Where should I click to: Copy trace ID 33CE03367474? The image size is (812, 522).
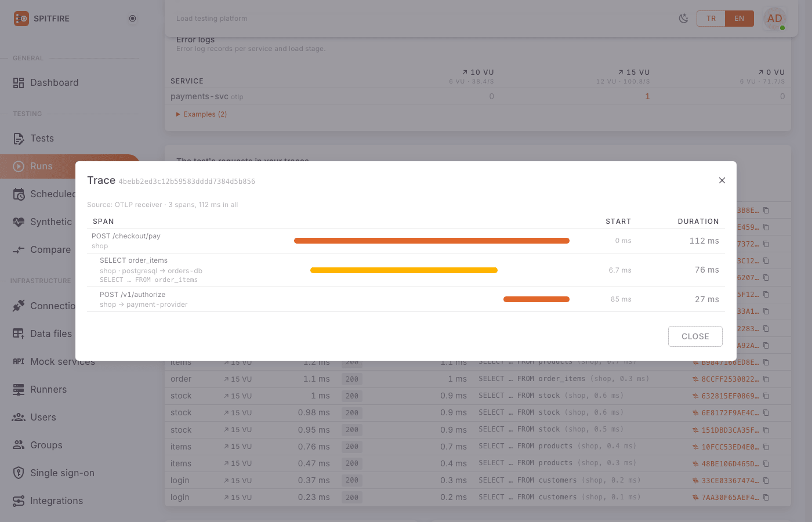[766, 480]
